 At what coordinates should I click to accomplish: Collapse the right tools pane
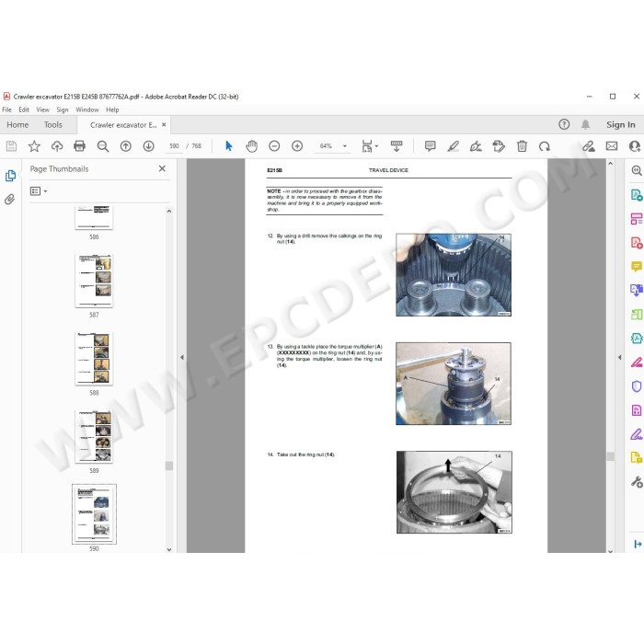tap(619, 357)
